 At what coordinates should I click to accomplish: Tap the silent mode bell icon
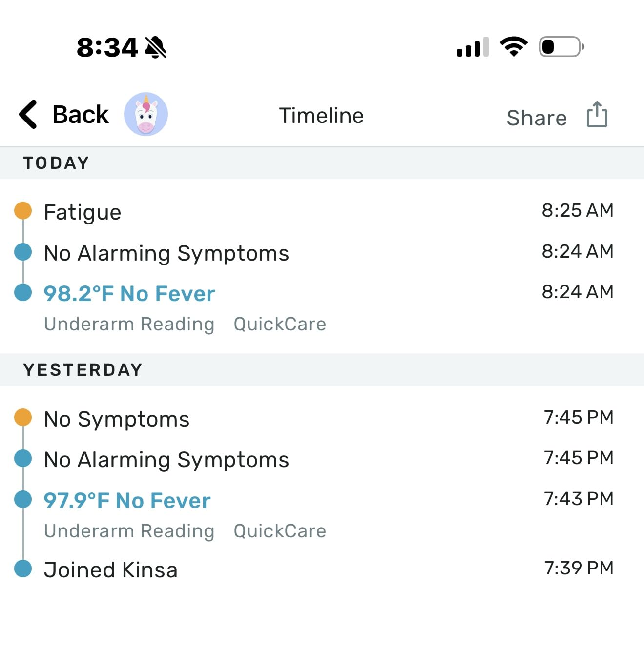click(x=156, y=47)
